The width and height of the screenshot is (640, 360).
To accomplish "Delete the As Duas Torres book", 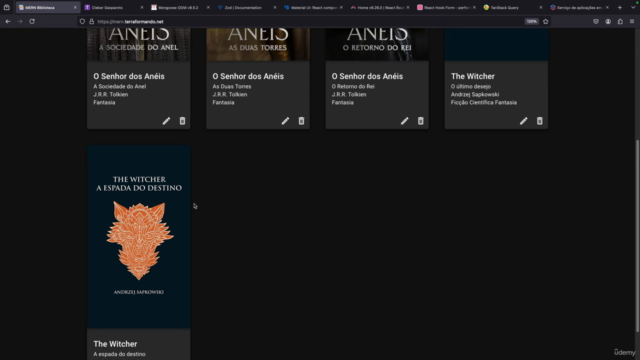I will (301, 121).
